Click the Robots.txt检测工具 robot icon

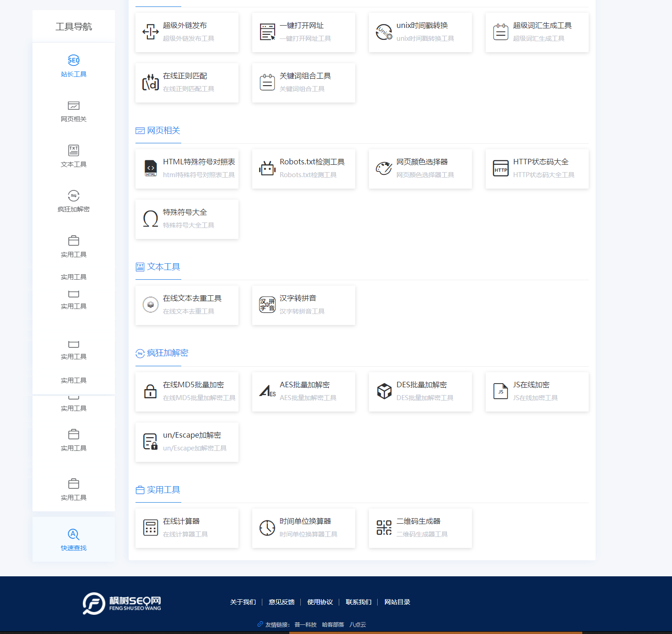[x=267, y=168]
